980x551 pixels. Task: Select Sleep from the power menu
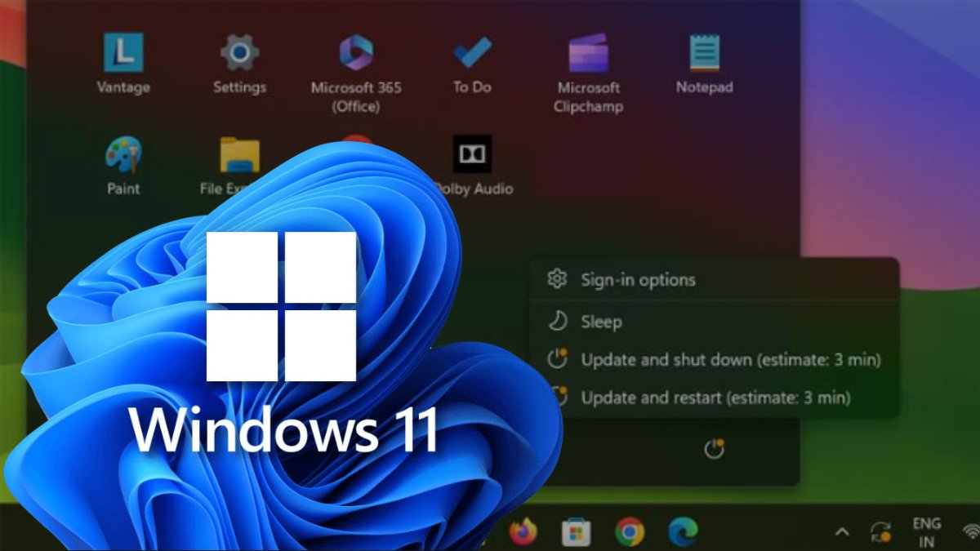(x=602, y=322)
